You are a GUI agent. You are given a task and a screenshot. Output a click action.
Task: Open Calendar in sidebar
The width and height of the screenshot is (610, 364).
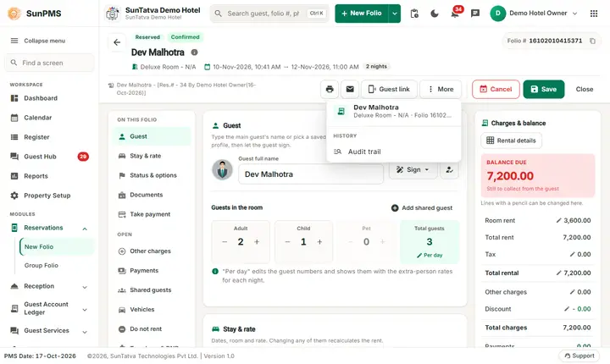[x=49, y=118]
